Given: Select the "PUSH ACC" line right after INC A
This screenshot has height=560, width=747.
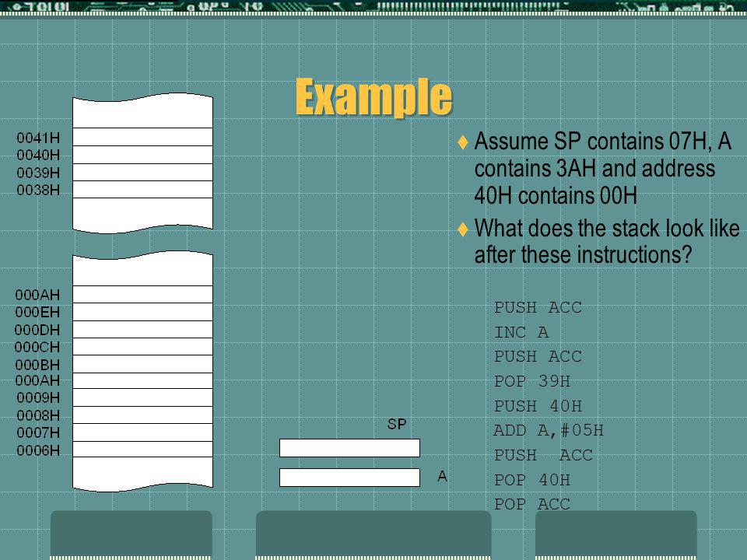Looking at the screenshot, I should tap(538, 356).
